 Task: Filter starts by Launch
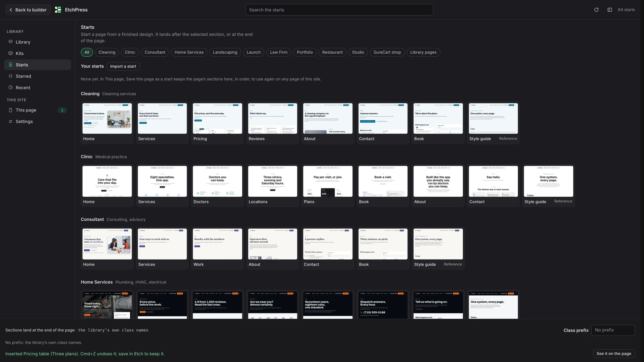pyautogui.click(x=254, y=52)
